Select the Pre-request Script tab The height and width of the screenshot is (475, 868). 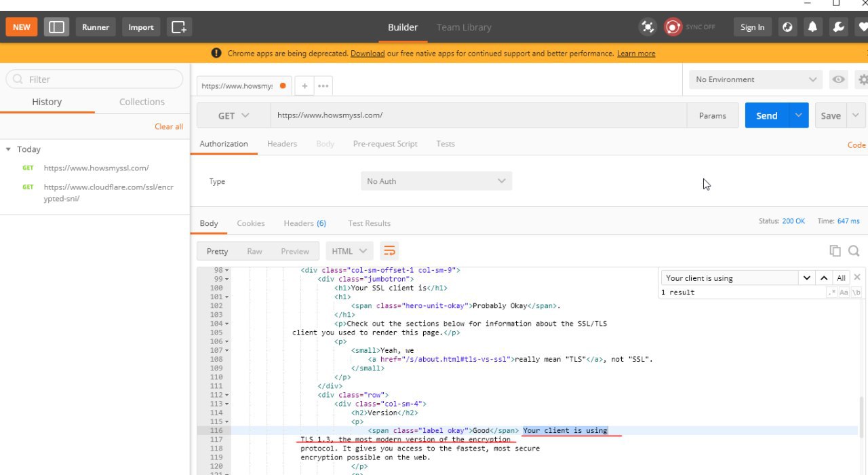click(385, 144)
